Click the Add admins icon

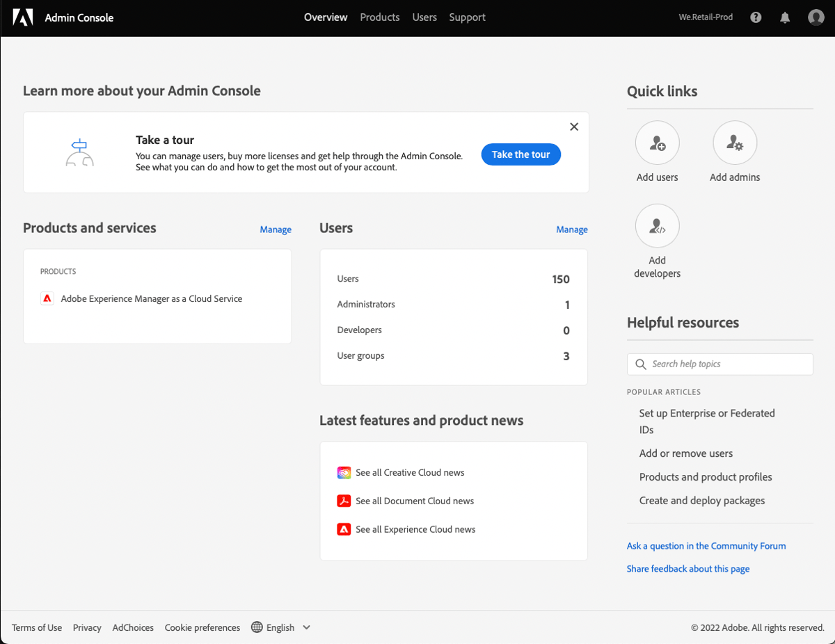tap(734, 142)
